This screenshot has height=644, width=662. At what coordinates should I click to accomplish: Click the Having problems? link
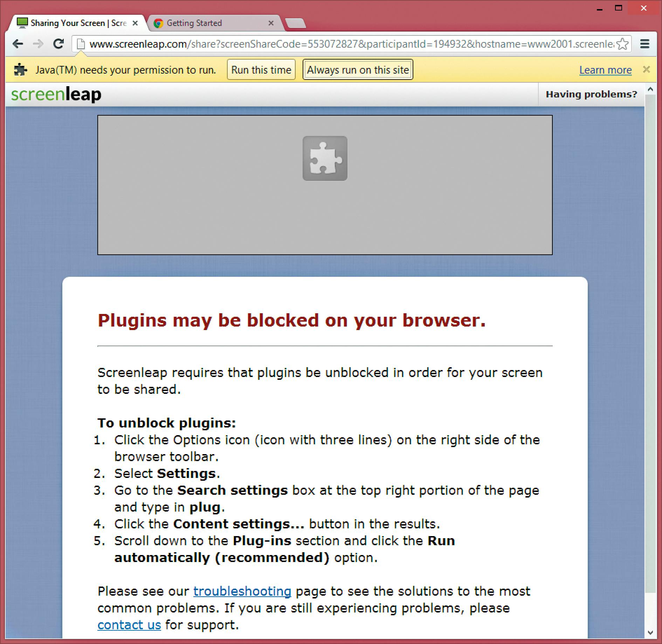point(592,94)
